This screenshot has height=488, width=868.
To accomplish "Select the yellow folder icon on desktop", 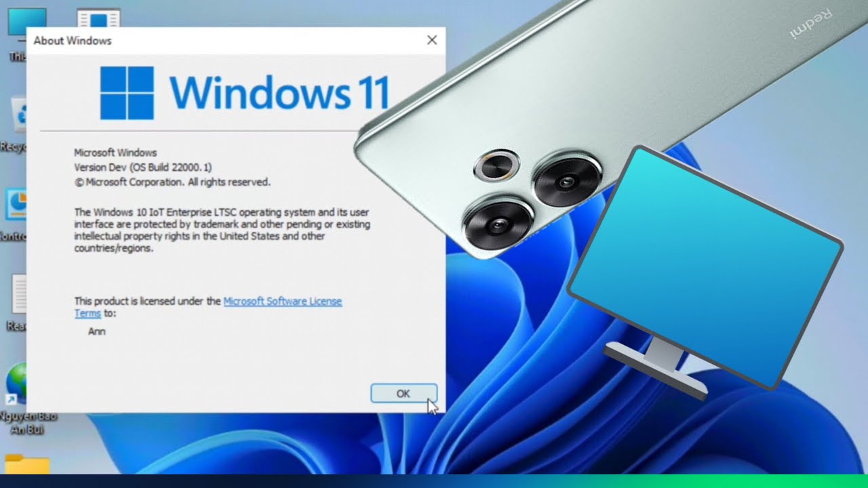I will point(26,464).
